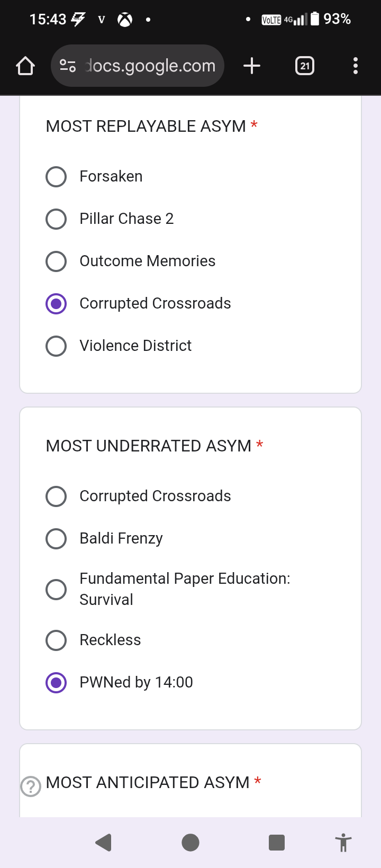Select the Reckless radio option
This screenshot has width=381, height=868.
click(56, 640)
